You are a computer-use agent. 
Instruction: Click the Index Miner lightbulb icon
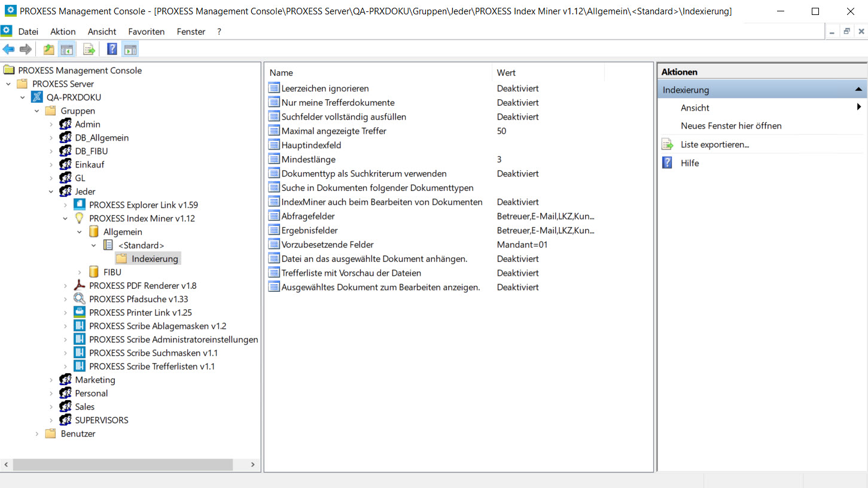pyautogui.click(x=79, y=218)
